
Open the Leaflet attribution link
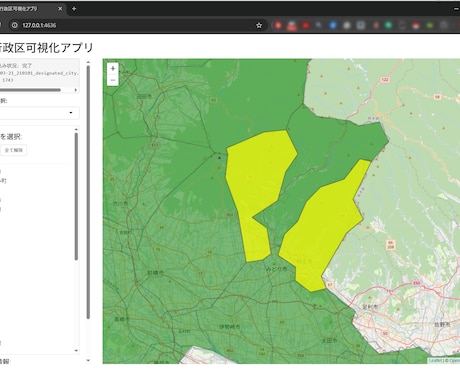[x=435, y=361]
